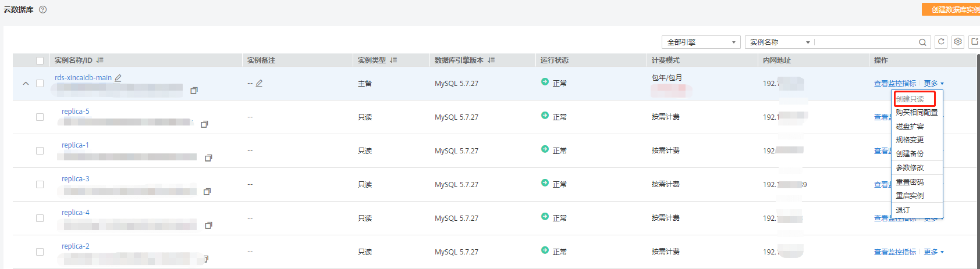The width and height of the screenshot is (980, 269).
Task: Click the 内网地址 column header
Action: pyautogui.click(x=777, y=60)
